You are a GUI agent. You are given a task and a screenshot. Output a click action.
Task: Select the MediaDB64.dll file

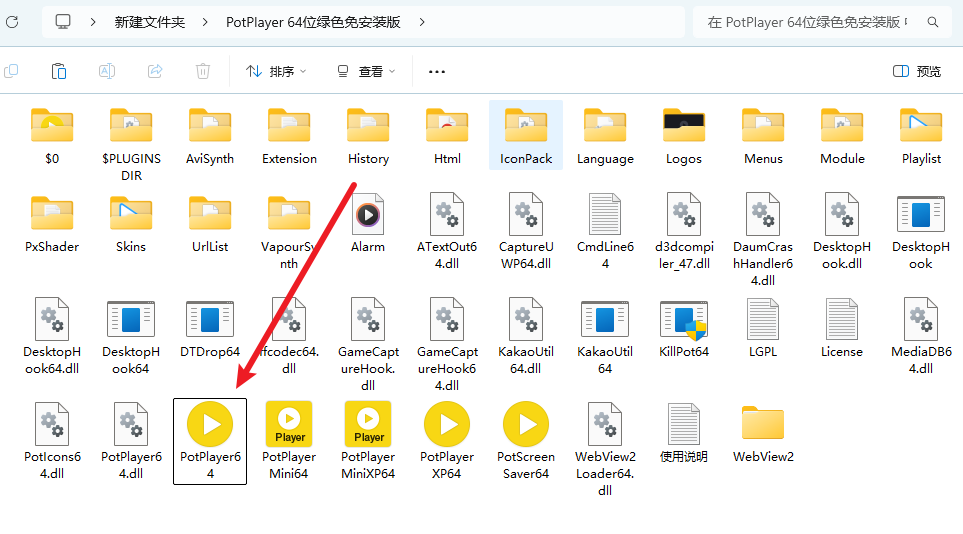click(x=921, y=337)
